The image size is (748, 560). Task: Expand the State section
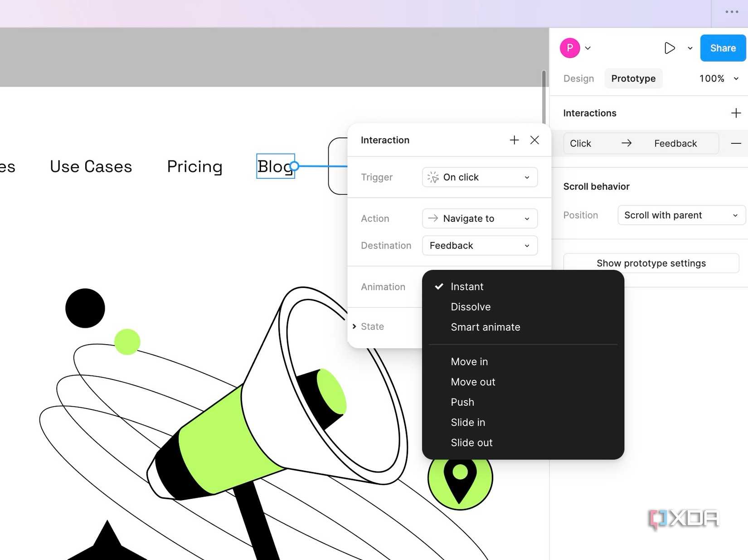[368, 326]
